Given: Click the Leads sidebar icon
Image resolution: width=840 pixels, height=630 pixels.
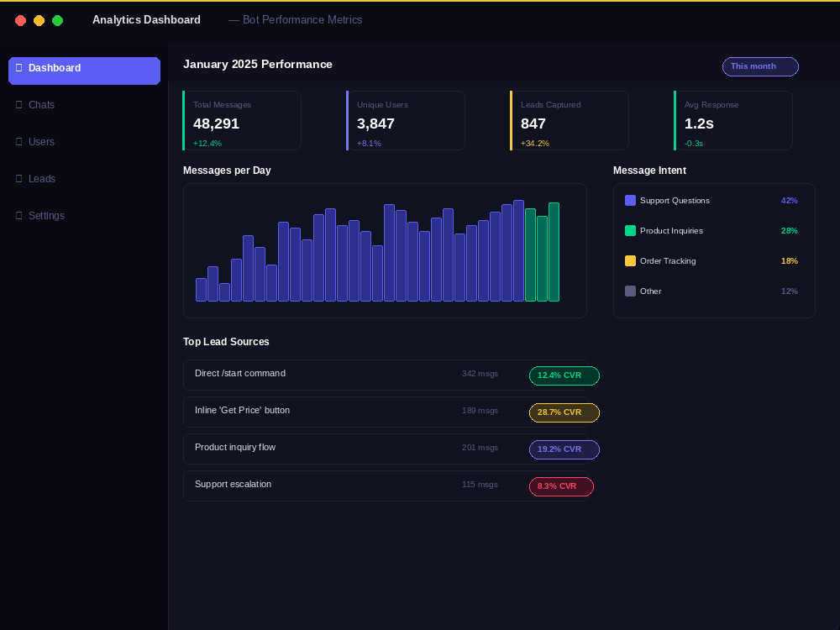Looking at the screenshot, I should click(18, 178).
